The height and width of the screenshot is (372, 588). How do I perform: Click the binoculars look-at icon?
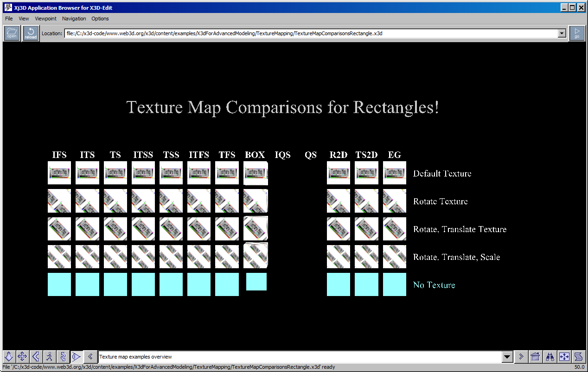(550, 356)
